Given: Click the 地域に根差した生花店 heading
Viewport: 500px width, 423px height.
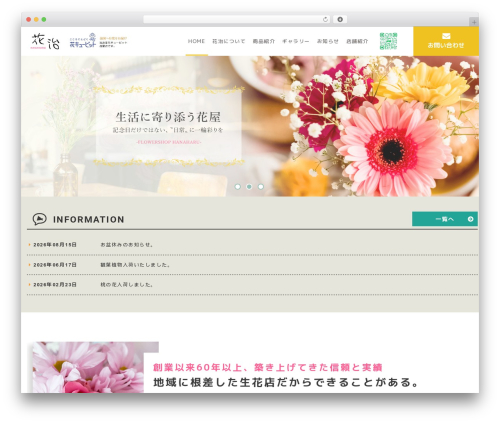Looking at the screenshot, I should point(286,382).
